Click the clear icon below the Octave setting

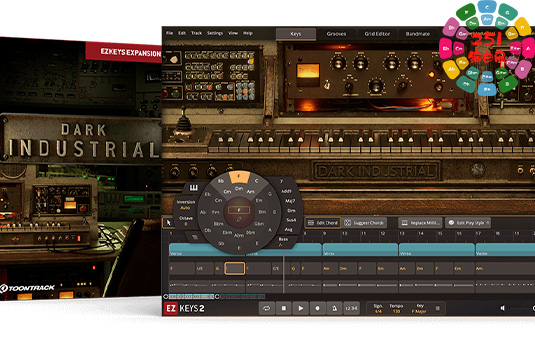coord(194,237)
